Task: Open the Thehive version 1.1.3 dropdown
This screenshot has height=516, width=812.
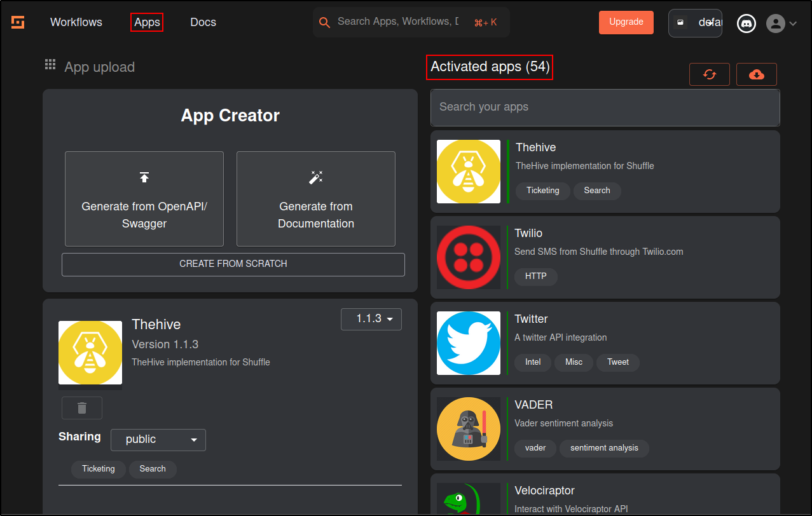Action: (371, 319)
